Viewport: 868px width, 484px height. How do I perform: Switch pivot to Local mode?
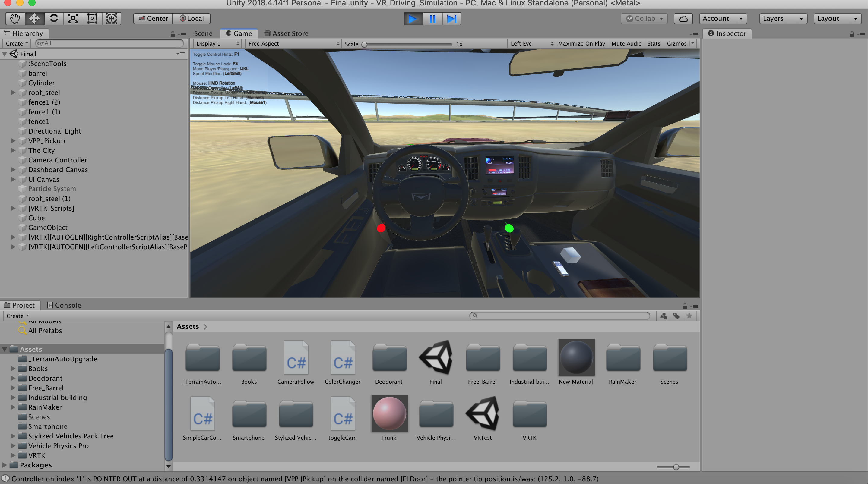tap(191, 18)
